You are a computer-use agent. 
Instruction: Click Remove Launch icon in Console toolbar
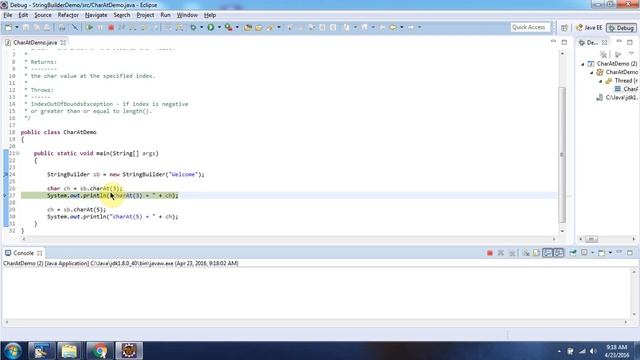(501, 253)
